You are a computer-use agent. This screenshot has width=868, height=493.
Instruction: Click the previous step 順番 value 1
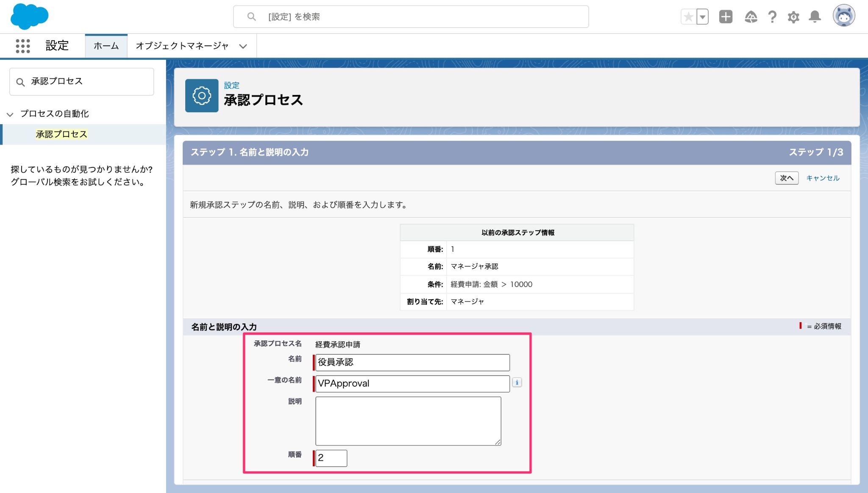point(453,249)
